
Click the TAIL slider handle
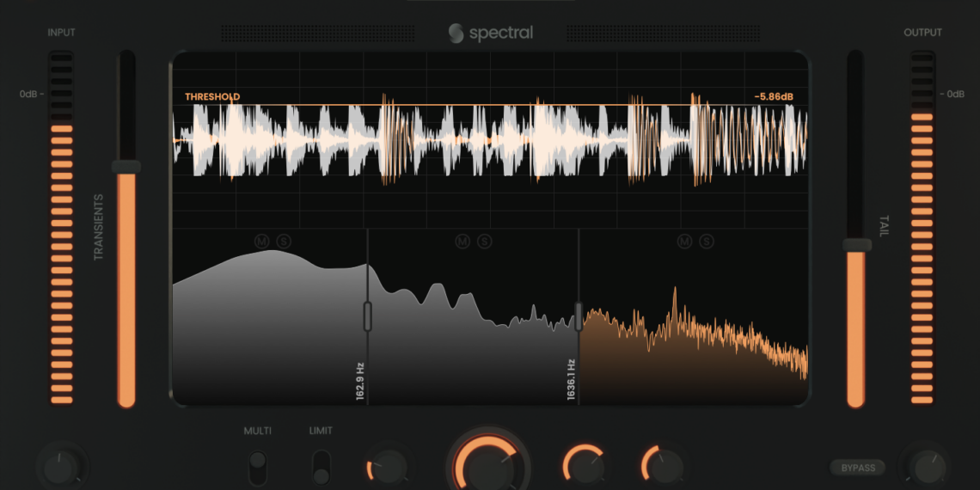pos(856,245)
